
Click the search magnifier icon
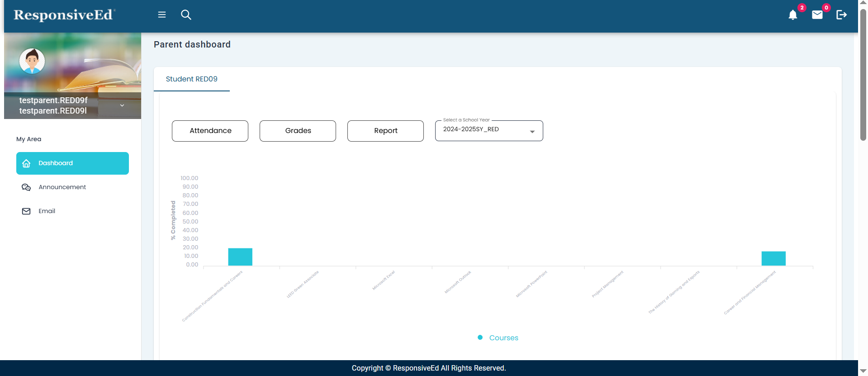186,15
